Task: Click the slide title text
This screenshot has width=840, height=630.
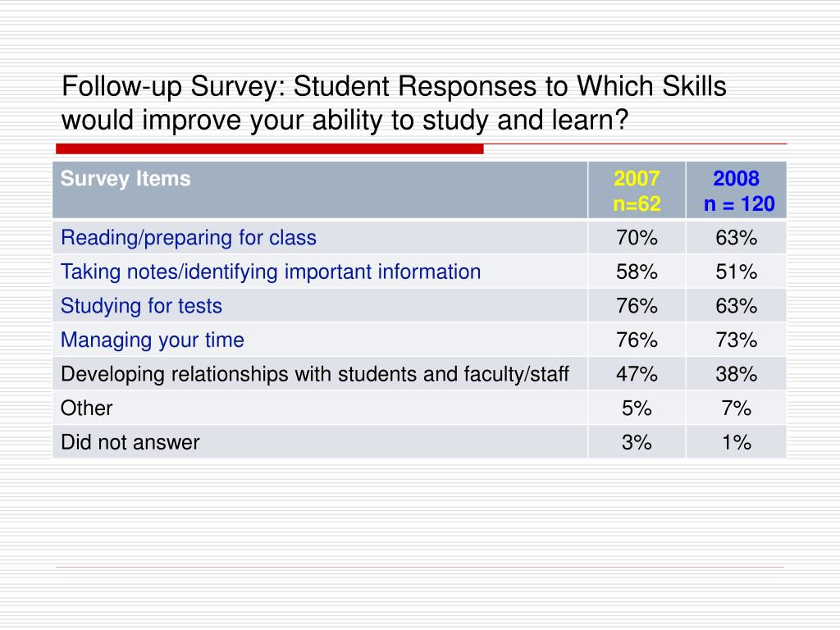Action: click(394, 103)
